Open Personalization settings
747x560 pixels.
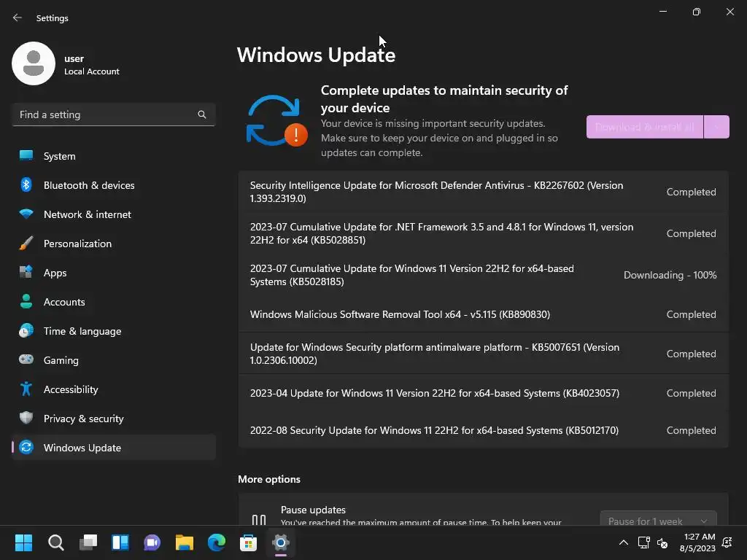tap(113, 244)
